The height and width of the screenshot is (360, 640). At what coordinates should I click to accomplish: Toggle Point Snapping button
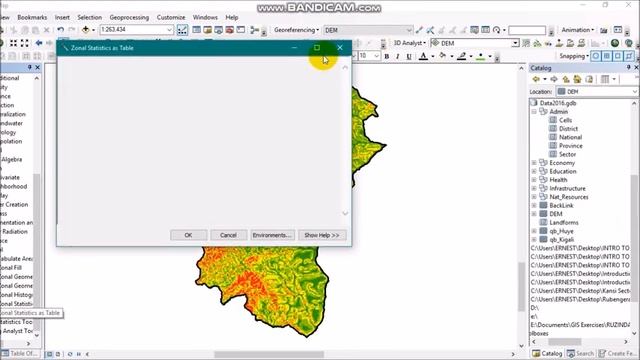(596, 56)
